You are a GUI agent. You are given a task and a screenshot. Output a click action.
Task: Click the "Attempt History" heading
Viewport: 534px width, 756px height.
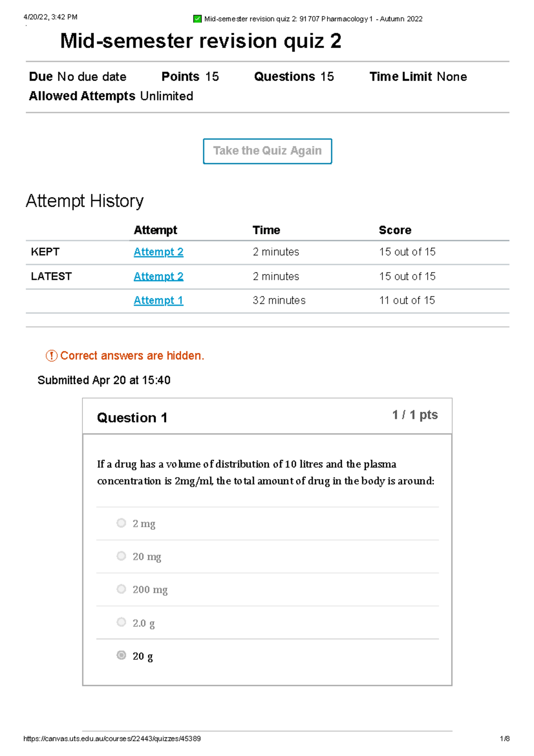tap(85, 201)
